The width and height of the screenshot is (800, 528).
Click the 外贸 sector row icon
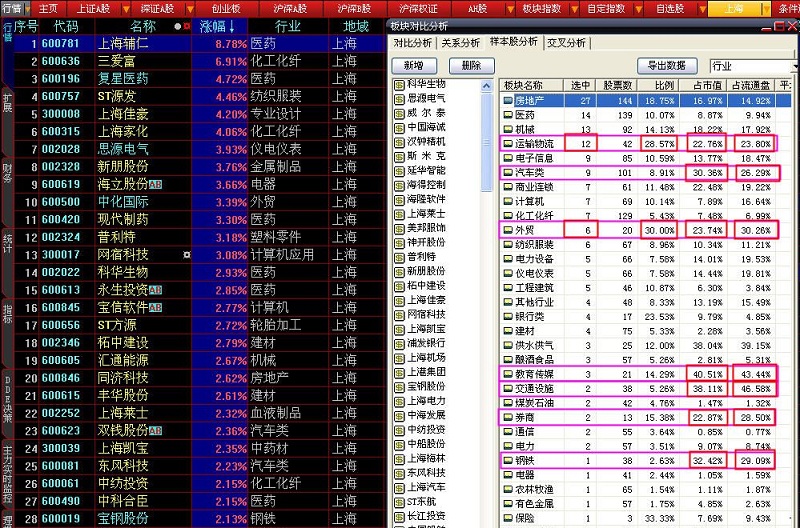pyautogui.click(x=508, y=230)
